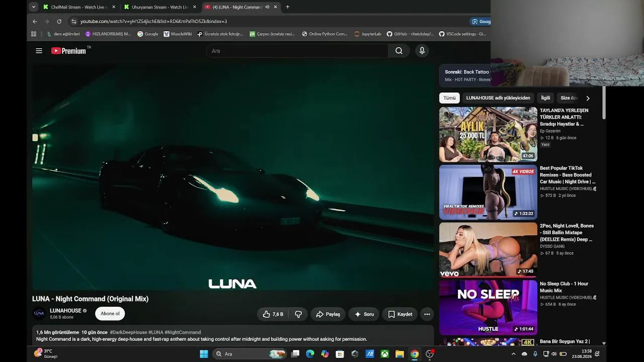Select the İlgili filter chip
The image size is (644, 362).
coord(545,98)
